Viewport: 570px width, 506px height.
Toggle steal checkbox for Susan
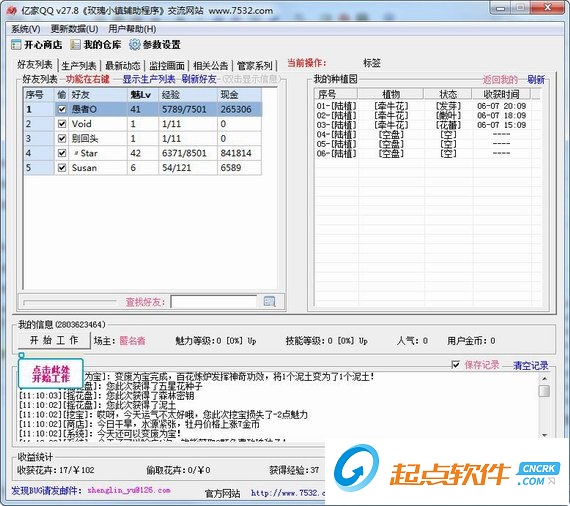[x=62, y=168]
